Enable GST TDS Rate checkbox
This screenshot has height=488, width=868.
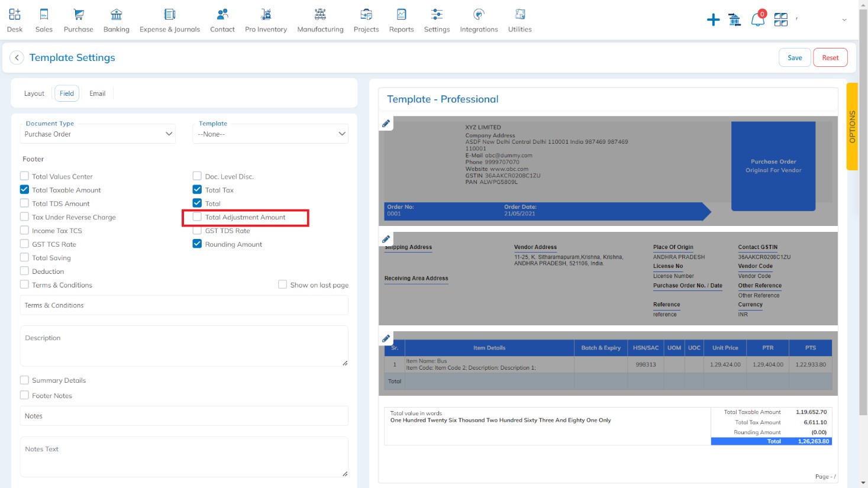pos(197,230)
